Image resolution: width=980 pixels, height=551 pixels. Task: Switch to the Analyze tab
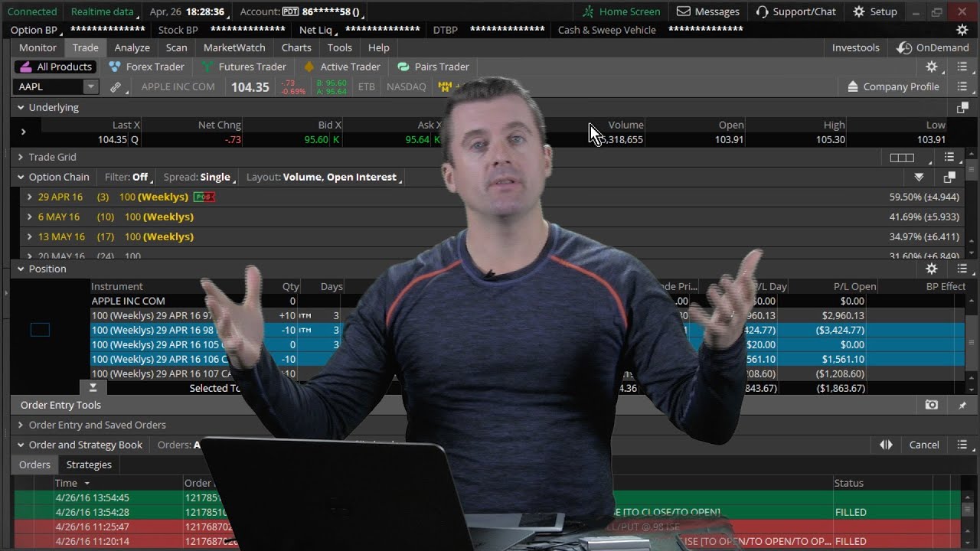coord(132,47)
